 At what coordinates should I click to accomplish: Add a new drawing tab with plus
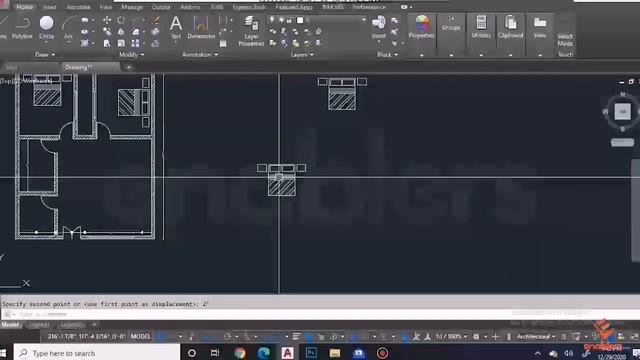coord(129,67)
